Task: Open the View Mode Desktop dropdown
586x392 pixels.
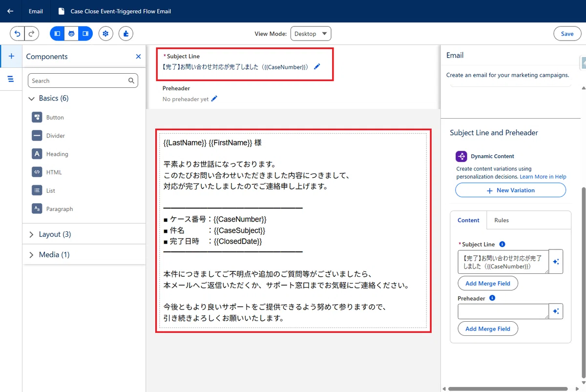Action: click(311, 34)
